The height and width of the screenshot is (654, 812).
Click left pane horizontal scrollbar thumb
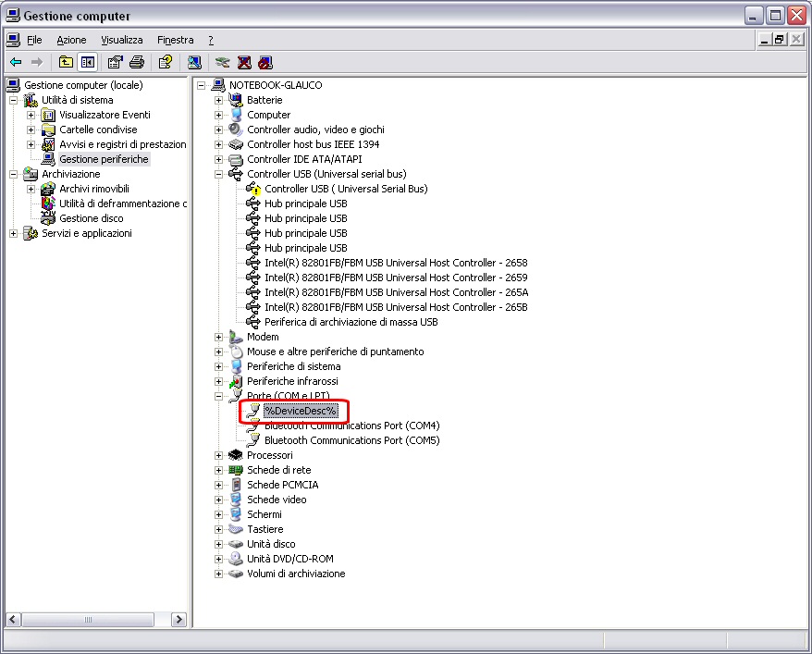click(88, 619)
